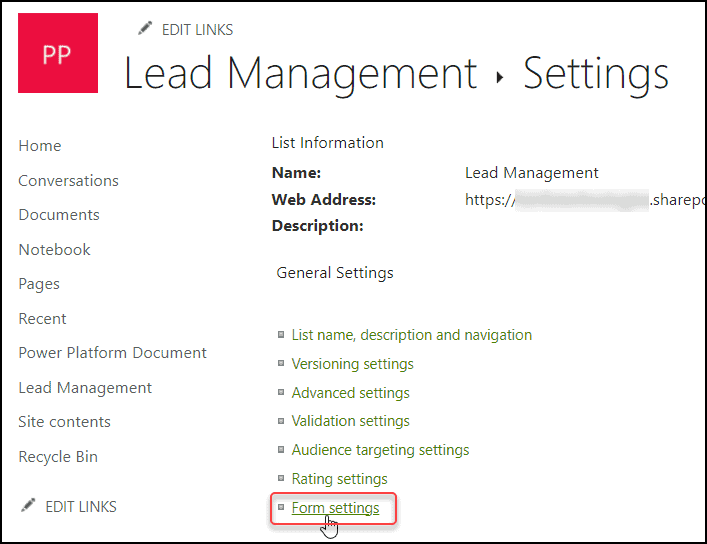Screen dimensions: 707x544
Task: Open Site contents in sidebar
Action: point(64,422)
